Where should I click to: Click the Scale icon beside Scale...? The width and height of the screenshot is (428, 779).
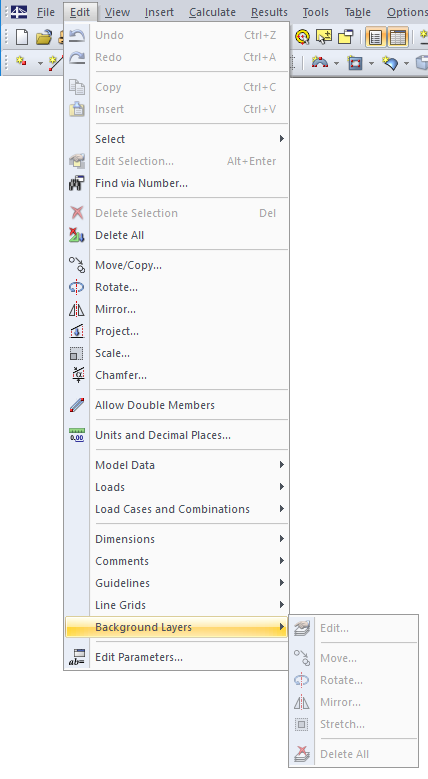click(x=77, y=353)
